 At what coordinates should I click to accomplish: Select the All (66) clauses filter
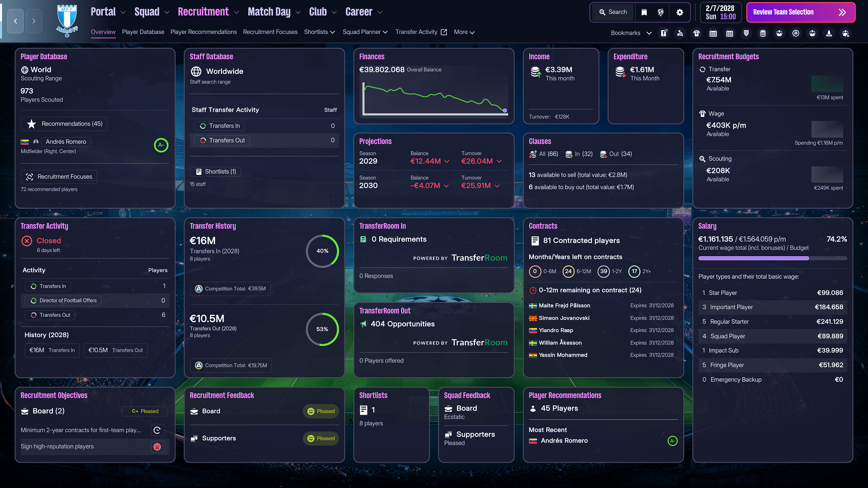click(544, 154)
